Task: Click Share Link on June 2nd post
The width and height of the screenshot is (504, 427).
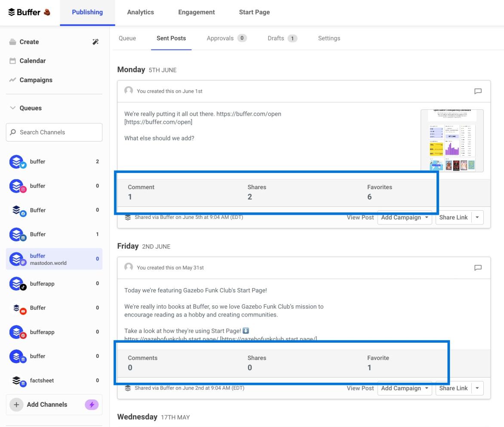Action: 453,388
